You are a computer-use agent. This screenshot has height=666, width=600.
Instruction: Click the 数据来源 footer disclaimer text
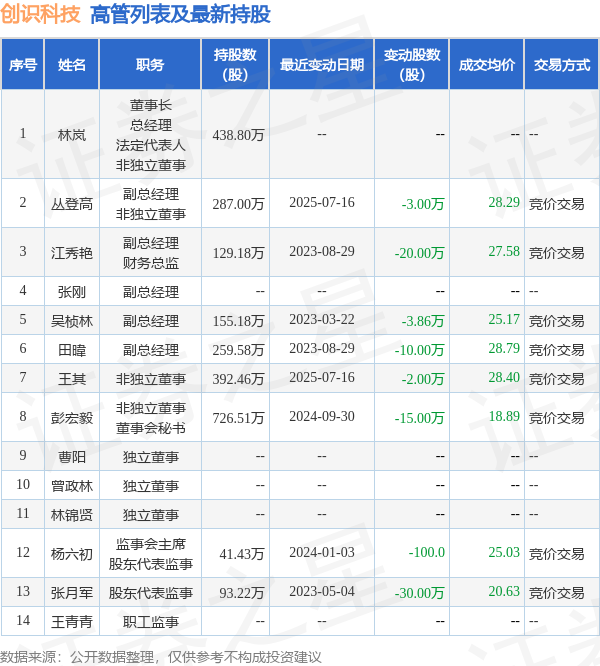click(161, 657)
